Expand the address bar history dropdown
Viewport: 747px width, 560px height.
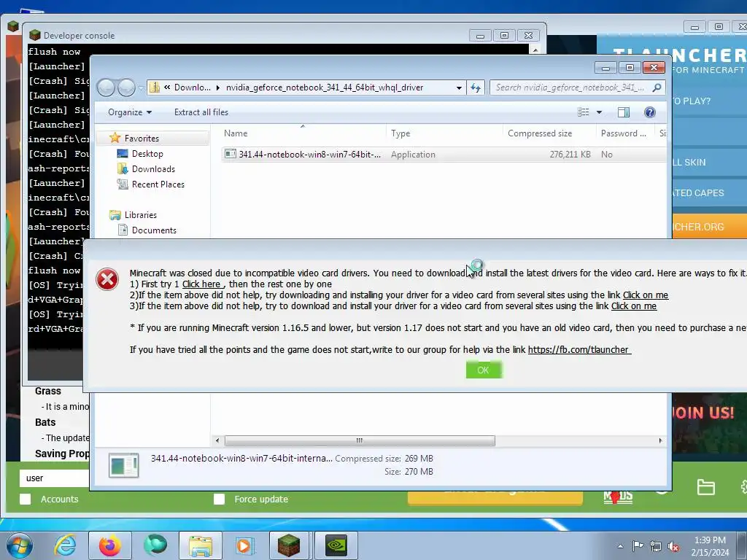459,87
